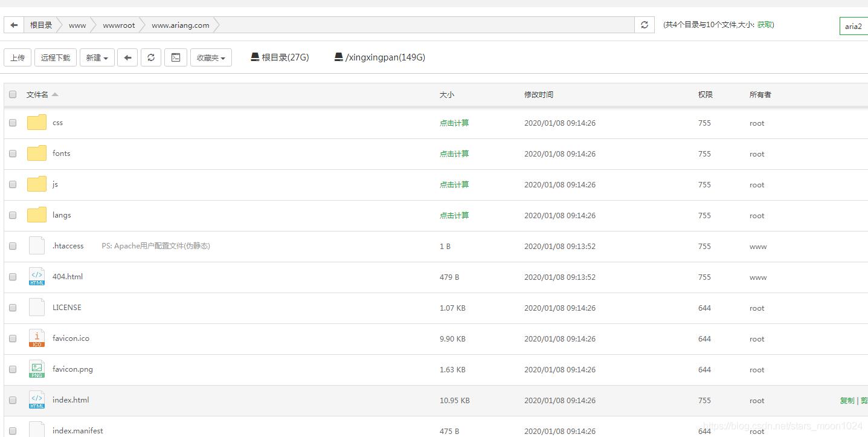The image size is (868, 437).
Task: Open the terminal icon in the toolbar
Action: coord(176,57)
